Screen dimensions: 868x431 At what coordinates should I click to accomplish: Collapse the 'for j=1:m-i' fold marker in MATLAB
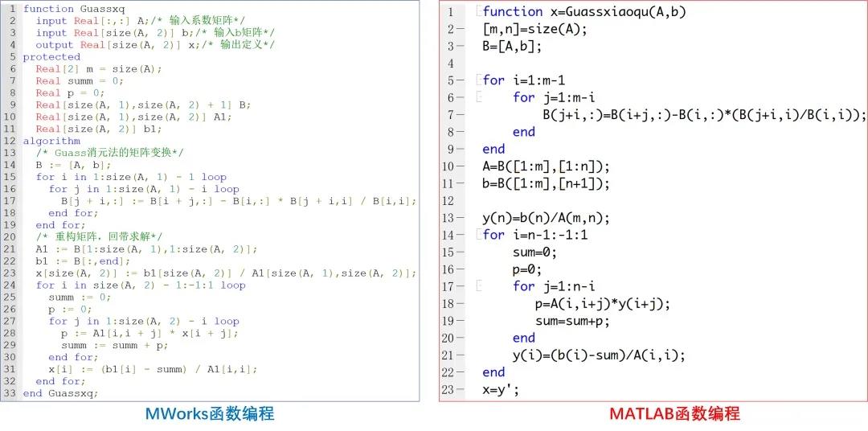478,97
